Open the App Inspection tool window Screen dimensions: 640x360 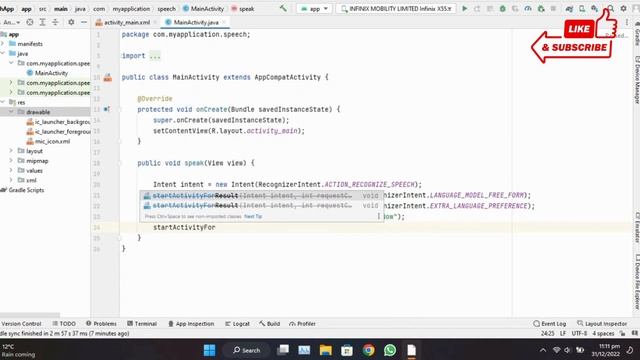(191, 324)
